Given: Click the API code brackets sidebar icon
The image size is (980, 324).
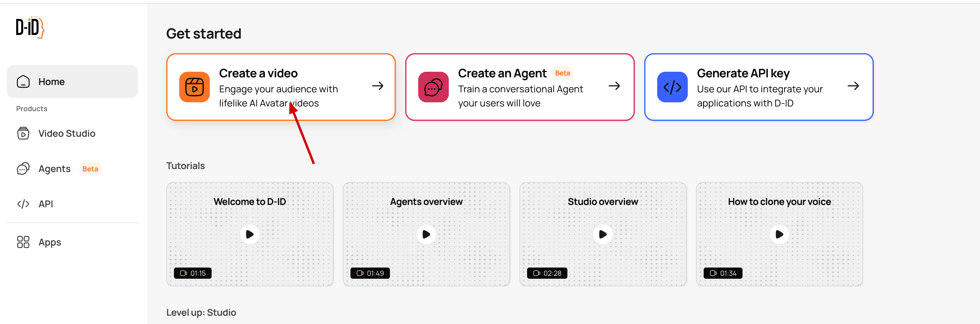Looking at the screenshot, I should (23, 204).
